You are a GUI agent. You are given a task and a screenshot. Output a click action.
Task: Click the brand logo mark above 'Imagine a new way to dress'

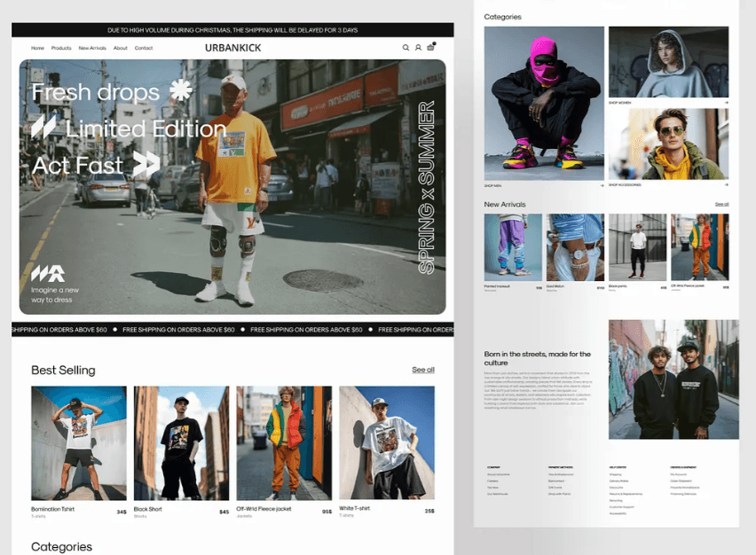pyautogui.click(x=48, y=273)
